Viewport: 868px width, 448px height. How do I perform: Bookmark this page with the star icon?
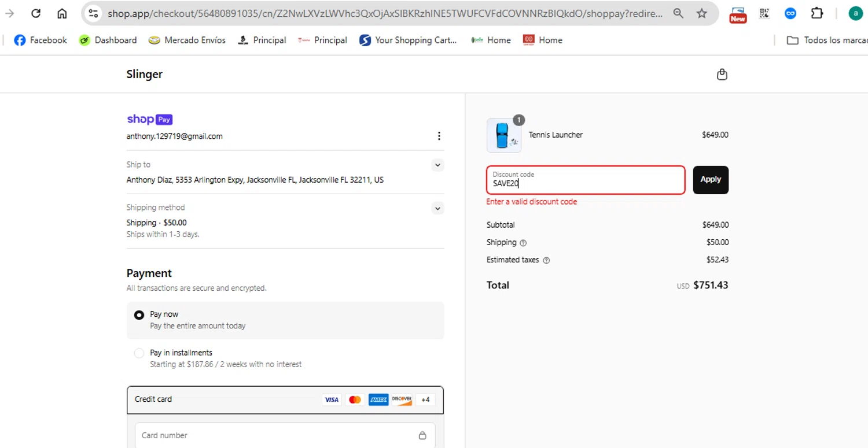(702, 13)
